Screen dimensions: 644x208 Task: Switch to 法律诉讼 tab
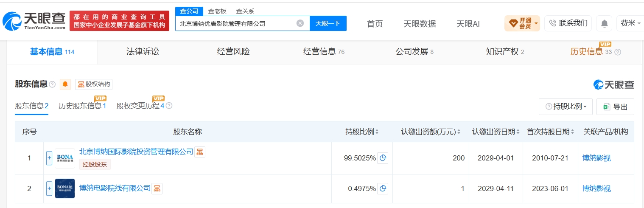click(x=143, y=52)
